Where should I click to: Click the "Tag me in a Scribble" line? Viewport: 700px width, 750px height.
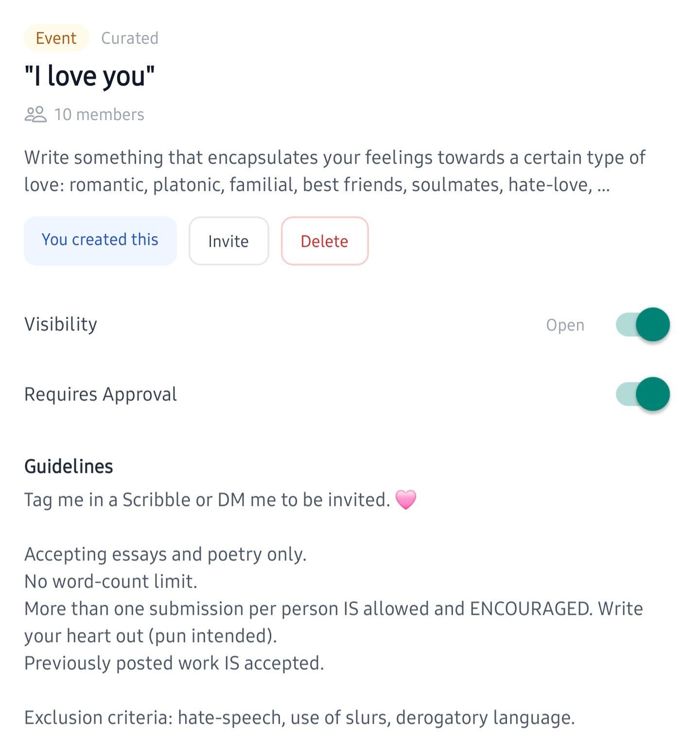coord(207,500)
